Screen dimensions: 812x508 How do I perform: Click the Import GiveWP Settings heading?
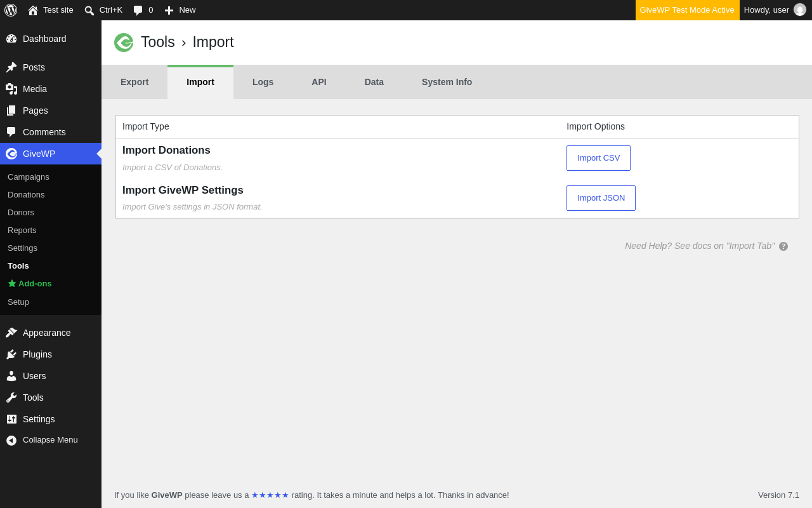[183, 190]
